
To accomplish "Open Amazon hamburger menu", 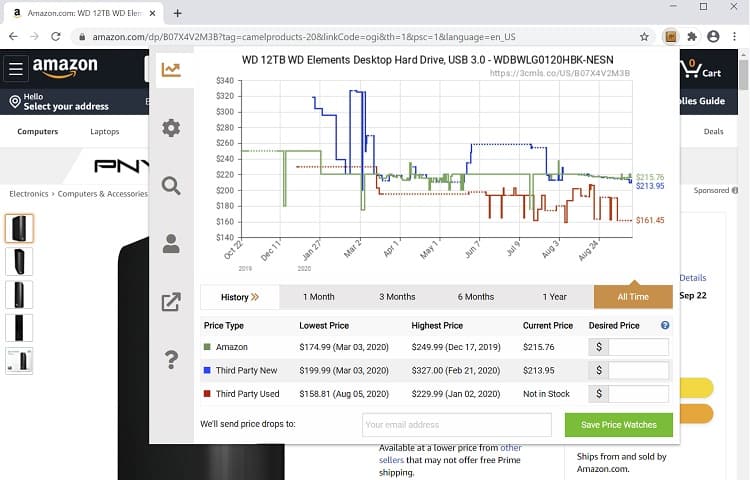I will tap(16, 68).
